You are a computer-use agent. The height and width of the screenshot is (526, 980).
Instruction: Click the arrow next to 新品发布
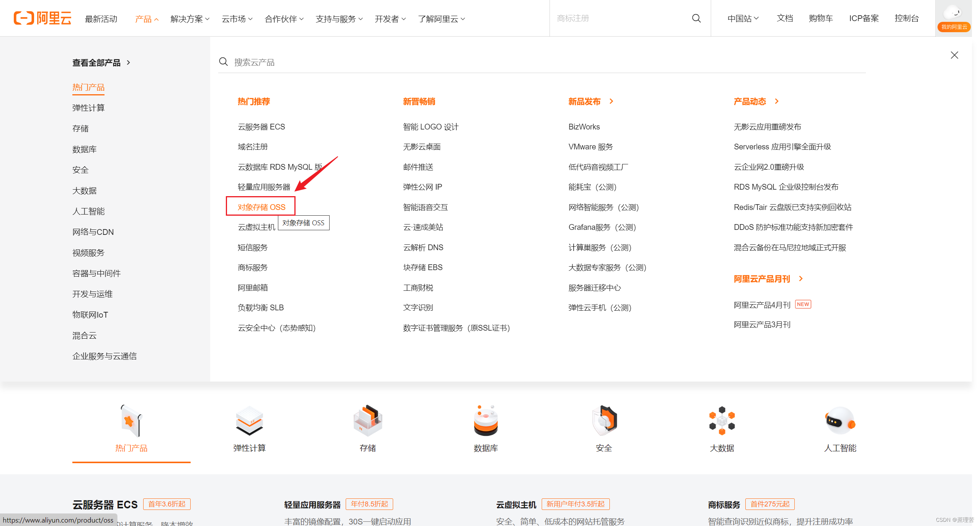tap(611, 101)
